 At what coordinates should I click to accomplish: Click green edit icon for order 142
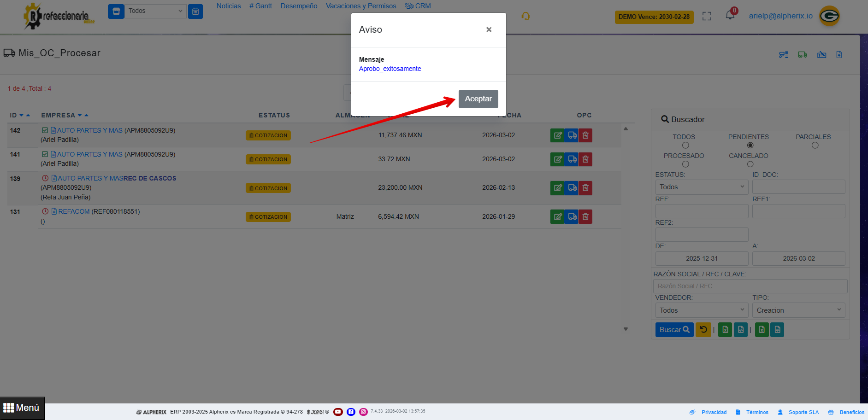tap(557, 135)
